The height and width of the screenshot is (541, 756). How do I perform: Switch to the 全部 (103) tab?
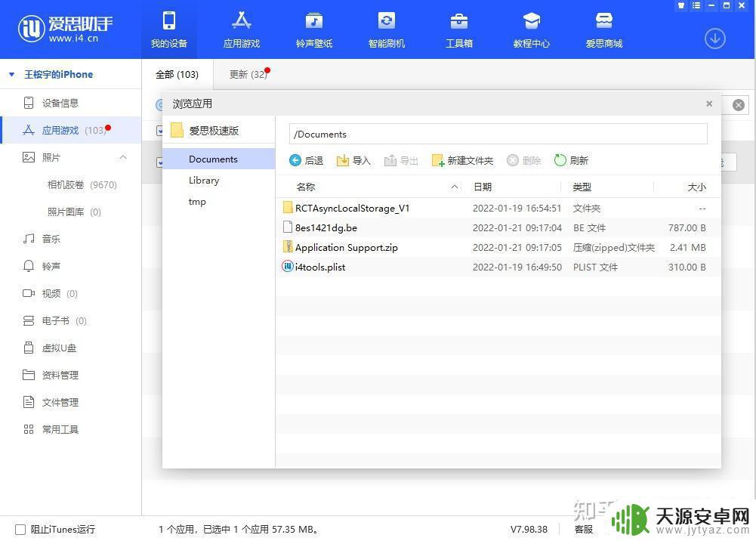[177, 74]
